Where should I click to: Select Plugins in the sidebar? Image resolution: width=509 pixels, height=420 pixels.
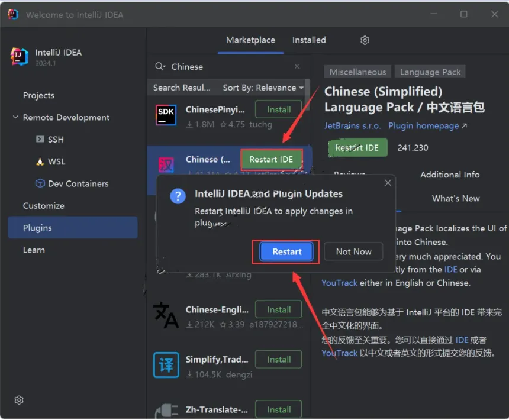tap(73, 228)
